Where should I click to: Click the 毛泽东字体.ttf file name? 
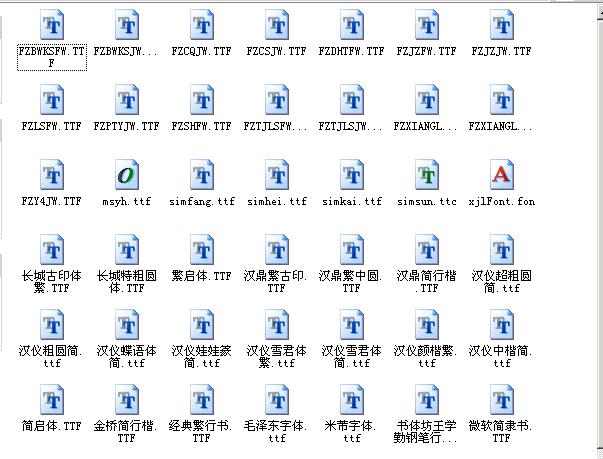pyautogui.click(x=276, y=432)
